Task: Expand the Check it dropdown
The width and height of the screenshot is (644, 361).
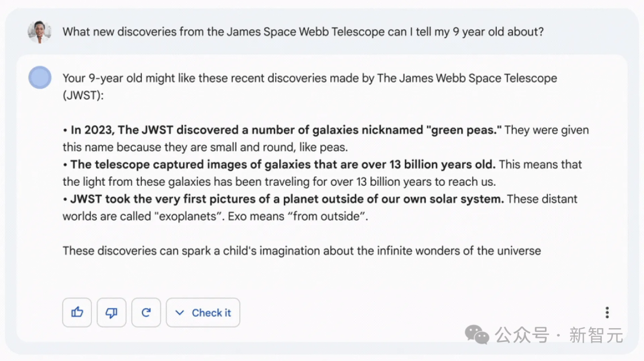Action: click(203, 313)
